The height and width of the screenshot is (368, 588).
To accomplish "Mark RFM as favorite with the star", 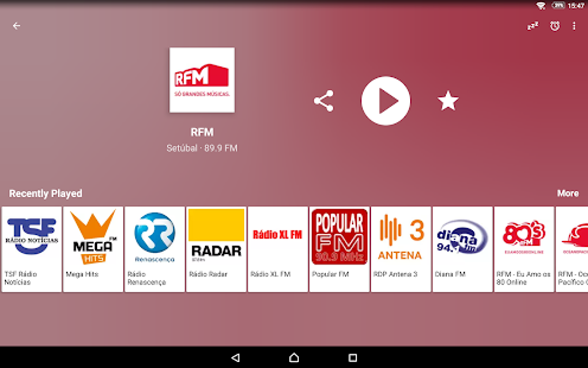I will pyautogui.click(x=448, y=101).
